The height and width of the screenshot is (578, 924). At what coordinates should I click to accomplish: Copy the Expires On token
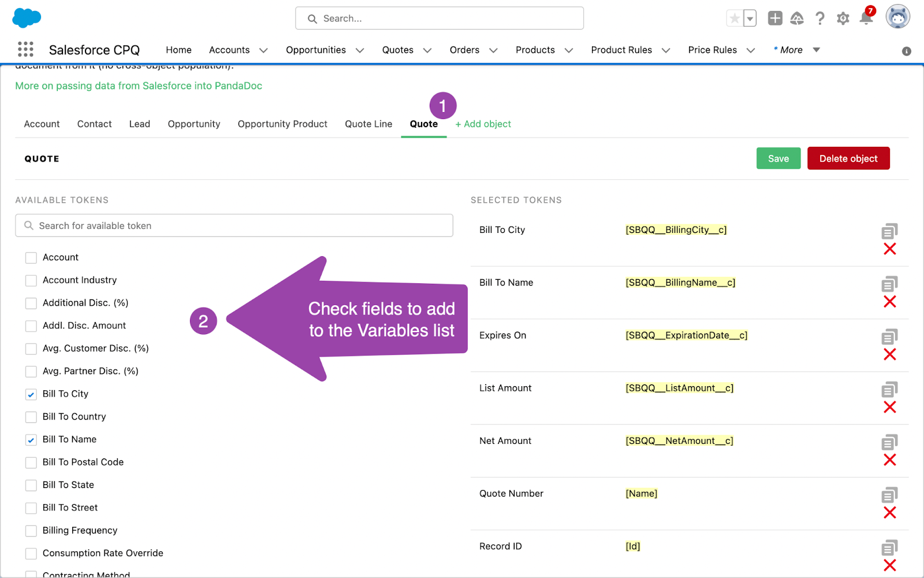pos(889,336)
